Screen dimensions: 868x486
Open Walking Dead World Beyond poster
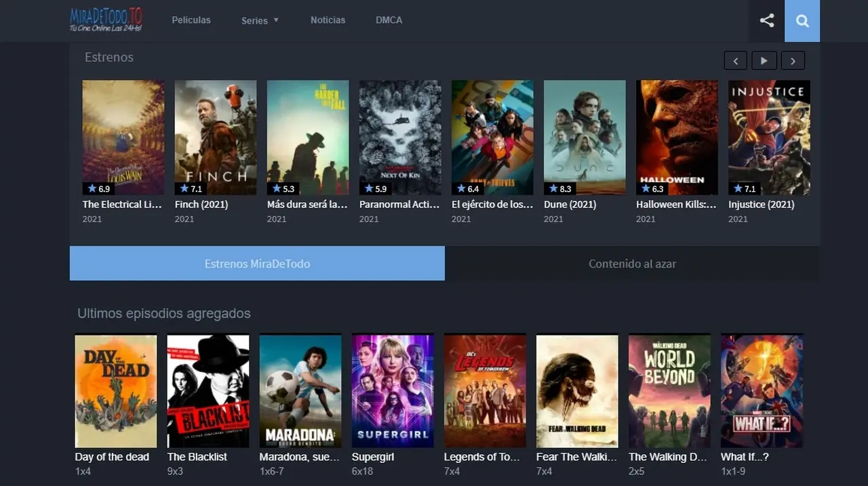(x=669, y=390)
